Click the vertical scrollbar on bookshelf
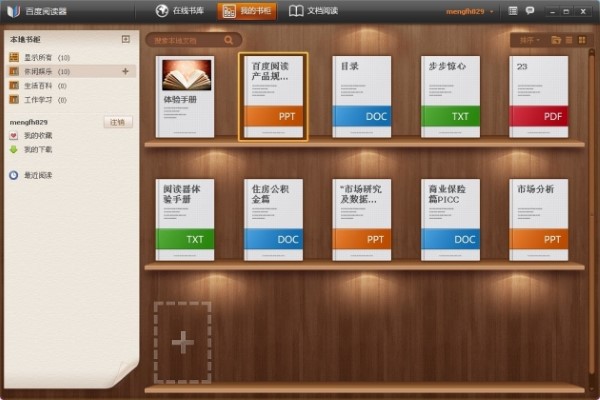 [593, 150]
